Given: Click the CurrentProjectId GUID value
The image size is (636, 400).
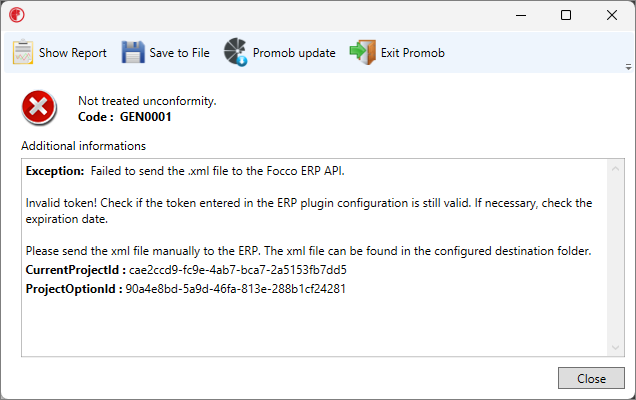Looking at the screenshot, I should coord(238,270).
